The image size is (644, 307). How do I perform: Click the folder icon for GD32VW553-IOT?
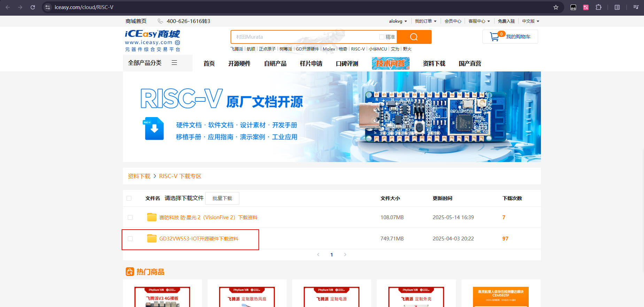(x=152, y=238)
